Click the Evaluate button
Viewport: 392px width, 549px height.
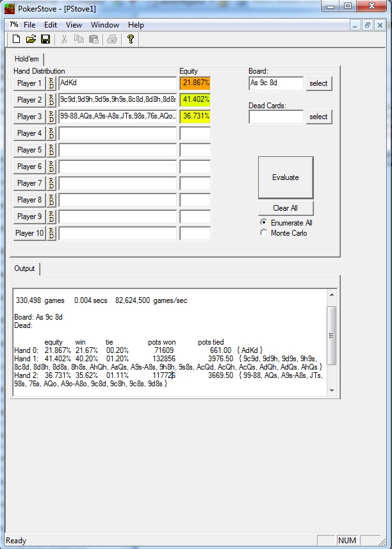point(286,177)
